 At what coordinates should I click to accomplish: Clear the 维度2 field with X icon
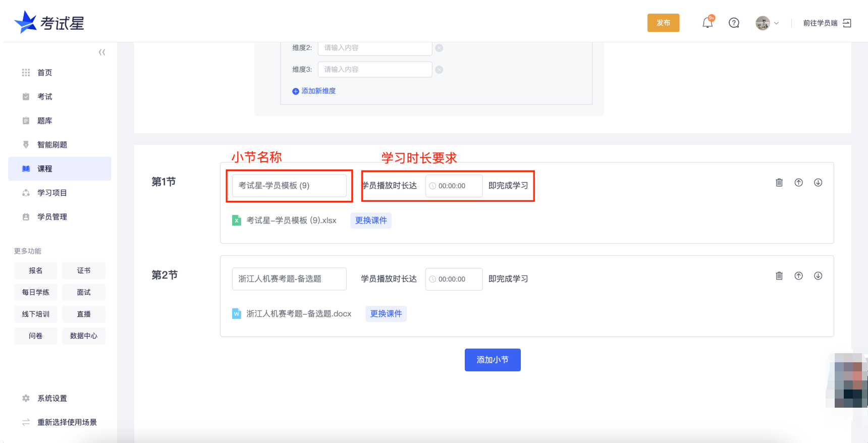click(x=439, y=48)
